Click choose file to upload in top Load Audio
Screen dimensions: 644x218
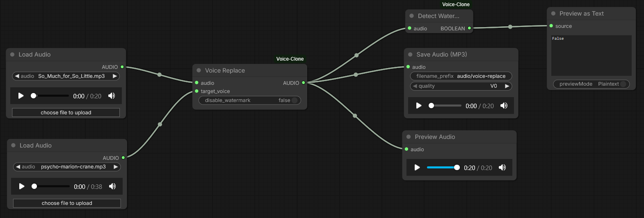point(66,113)
